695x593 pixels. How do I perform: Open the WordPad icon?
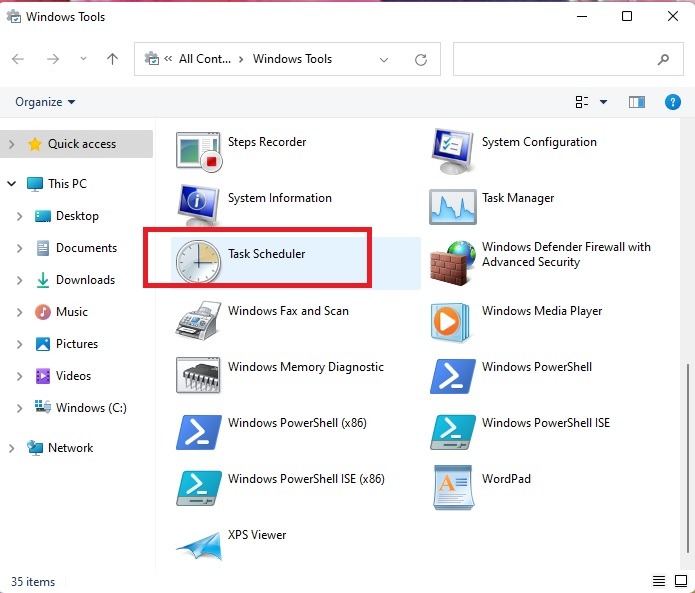click(453, 488)
